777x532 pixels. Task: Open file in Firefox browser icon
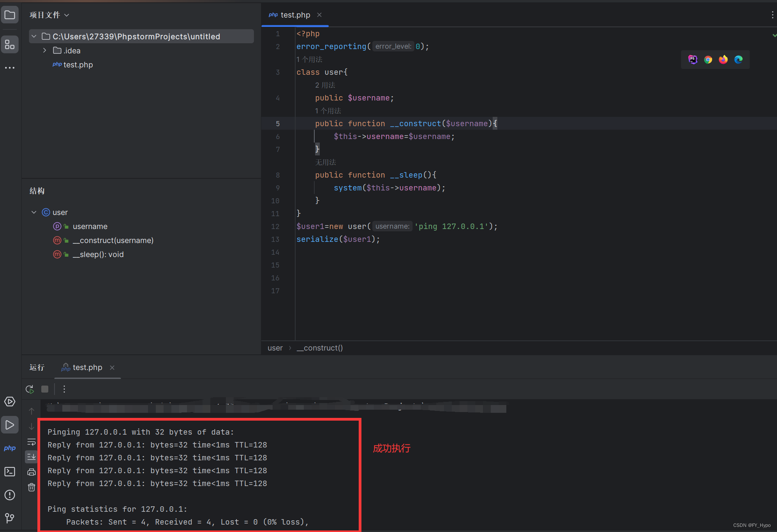click(x=723, y=60)
